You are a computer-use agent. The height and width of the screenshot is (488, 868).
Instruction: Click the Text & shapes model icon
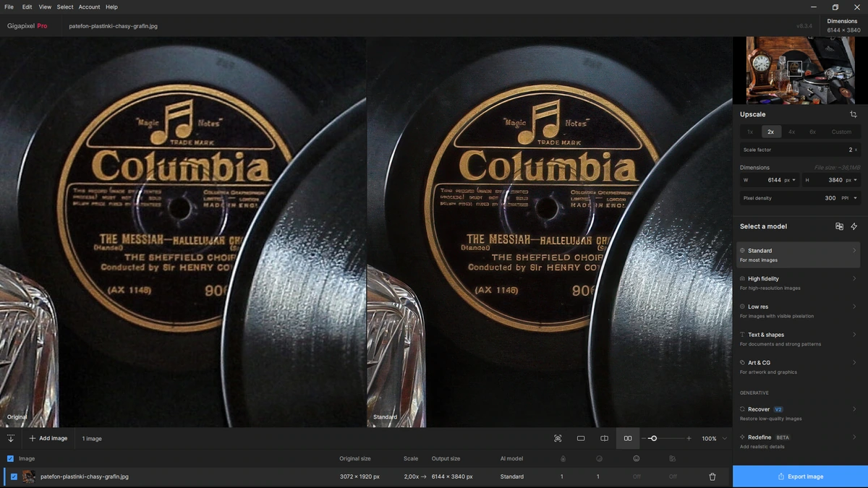[x=742, y=335]
